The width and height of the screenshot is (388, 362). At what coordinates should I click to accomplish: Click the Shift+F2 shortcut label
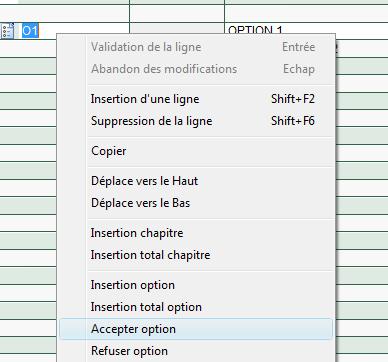[x=293, y=99]
